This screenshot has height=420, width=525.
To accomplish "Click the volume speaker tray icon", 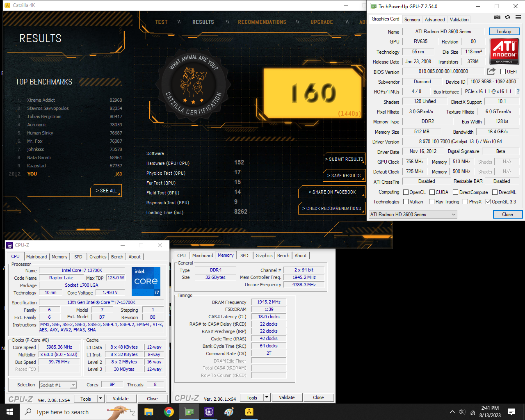I will pos(462,412).
